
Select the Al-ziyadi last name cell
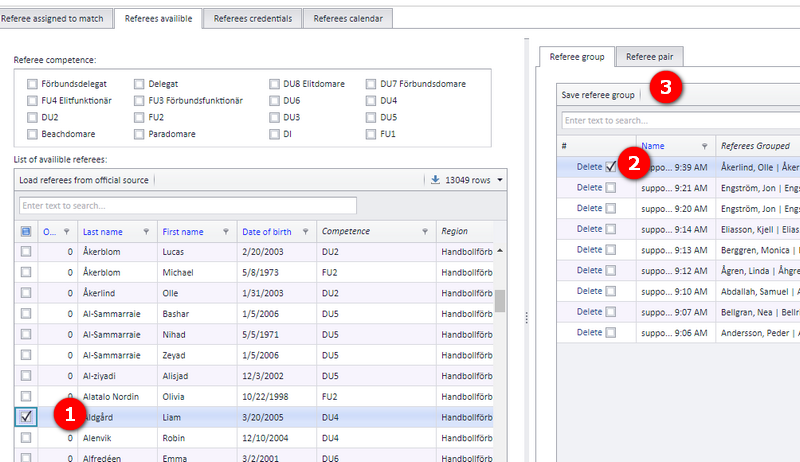pyautogui.click(x=117, y=376)
